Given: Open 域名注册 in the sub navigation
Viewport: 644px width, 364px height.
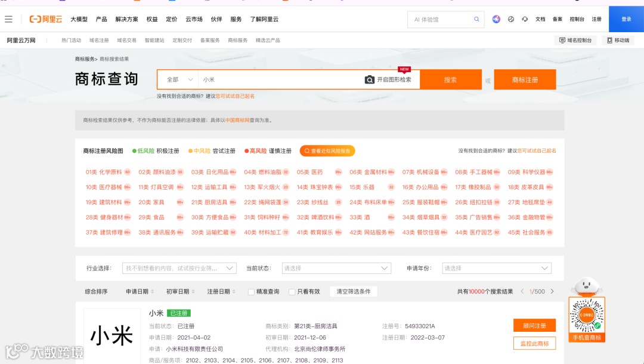Looking at the screenshot, I should (99, 40).
